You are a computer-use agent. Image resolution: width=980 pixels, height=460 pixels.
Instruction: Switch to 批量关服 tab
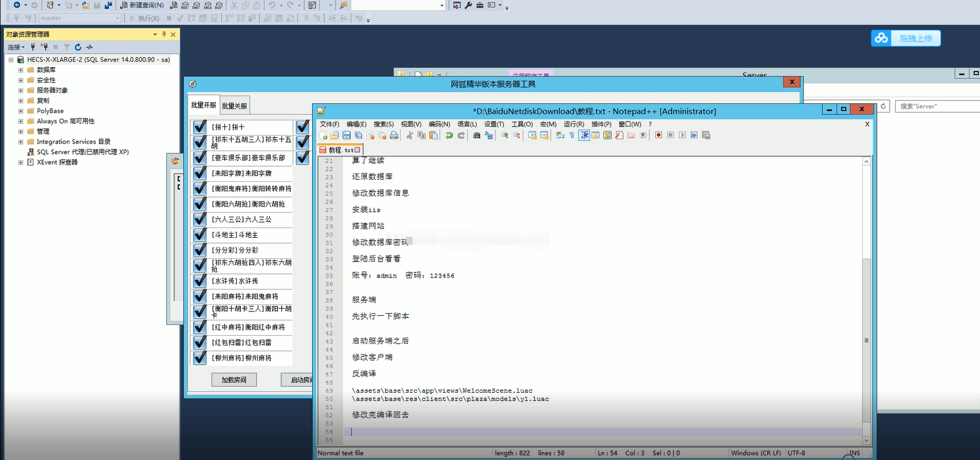(235, 106)
